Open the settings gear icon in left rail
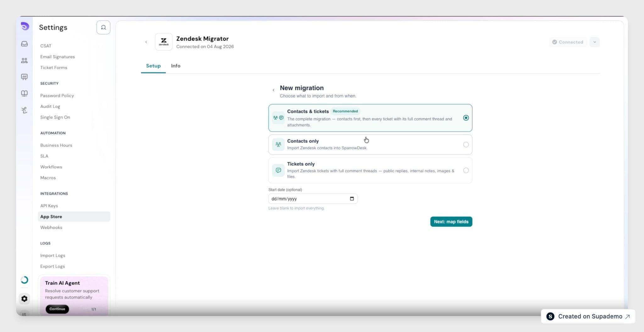Image resolution: width=644 pixels, height=332 pixels. [25, 299]
